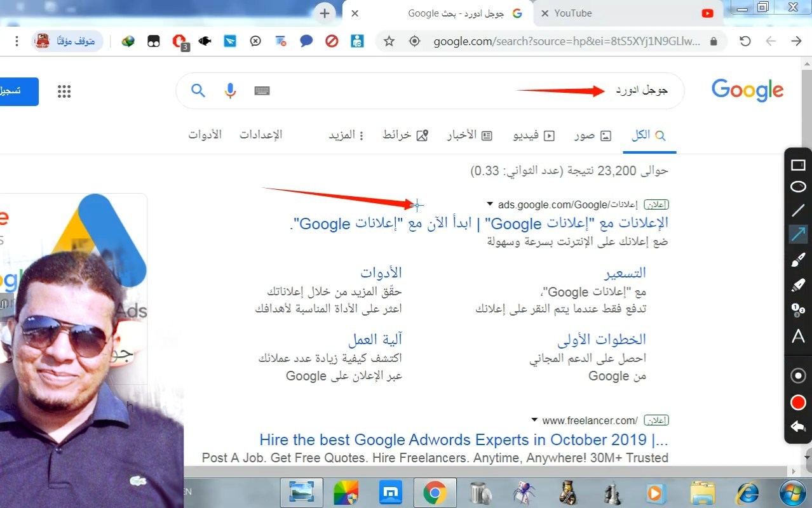
Task: Click the location target icon in address bar
Action: 414,41
